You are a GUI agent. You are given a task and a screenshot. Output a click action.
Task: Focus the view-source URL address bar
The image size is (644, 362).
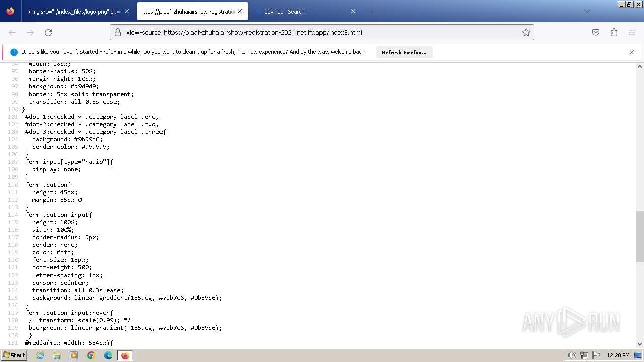point(322,32)
